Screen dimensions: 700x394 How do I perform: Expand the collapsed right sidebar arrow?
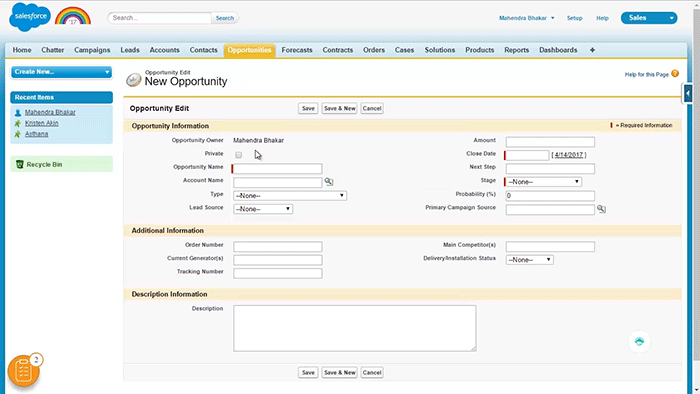[688, 94]
